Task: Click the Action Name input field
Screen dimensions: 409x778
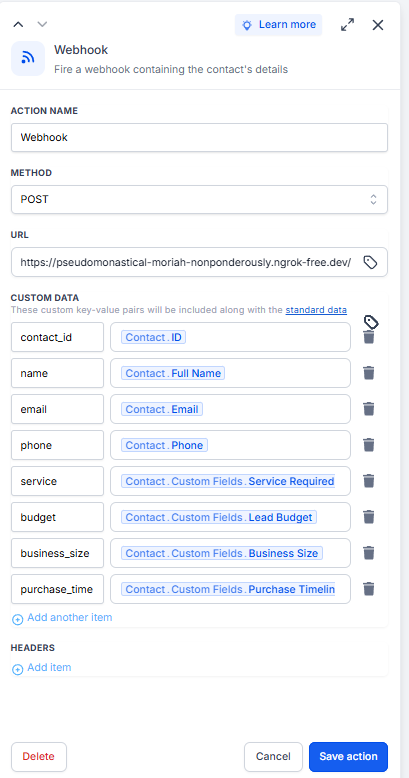Action: (199, 137)
